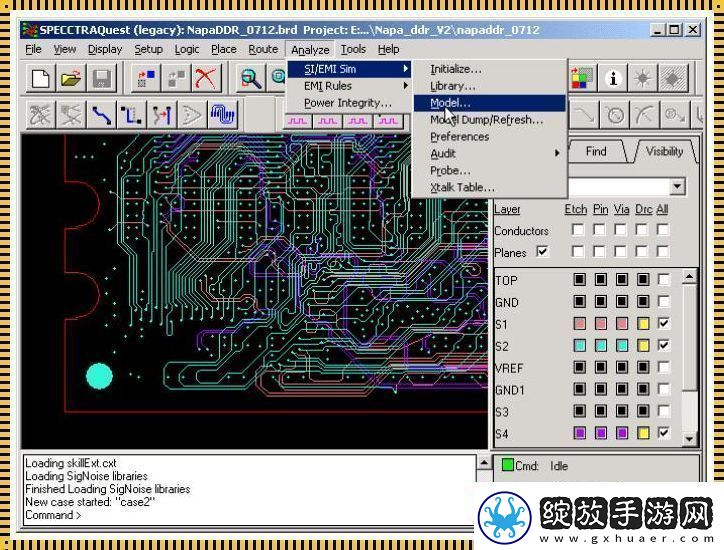Open the Visibility panel combo box dropdown
Viewport: 724px width, 550px height.
tap(677, 187)
